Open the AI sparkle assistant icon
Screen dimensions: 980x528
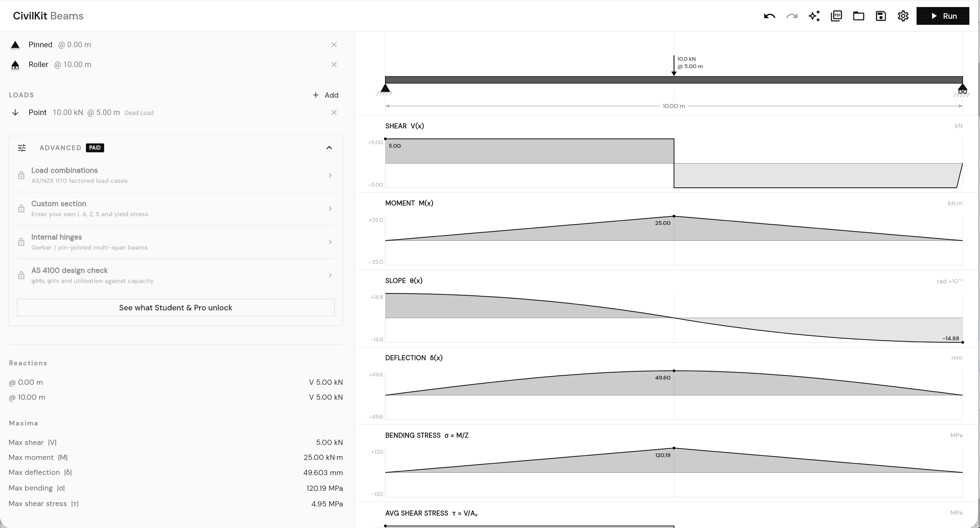tap(814, 16)
